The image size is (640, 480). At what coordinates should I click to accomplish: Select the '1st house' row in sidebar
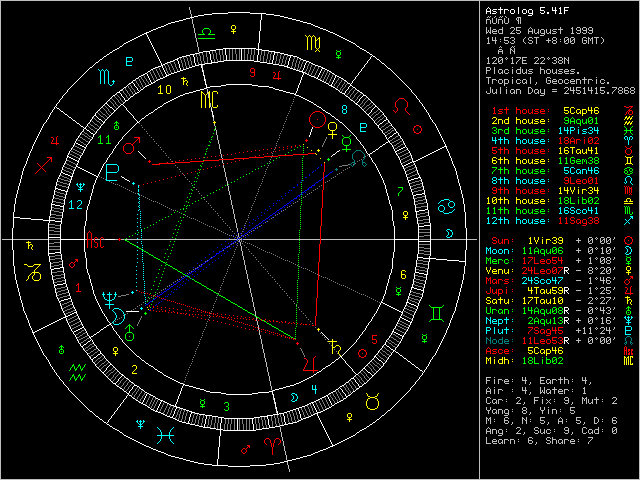546,108
